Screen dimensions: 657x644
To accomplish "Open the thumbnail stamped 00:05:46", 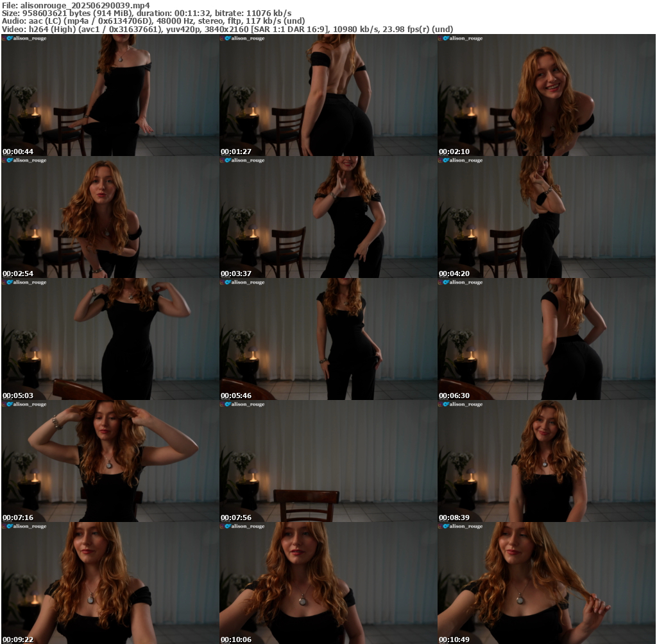I will [328, 339].
